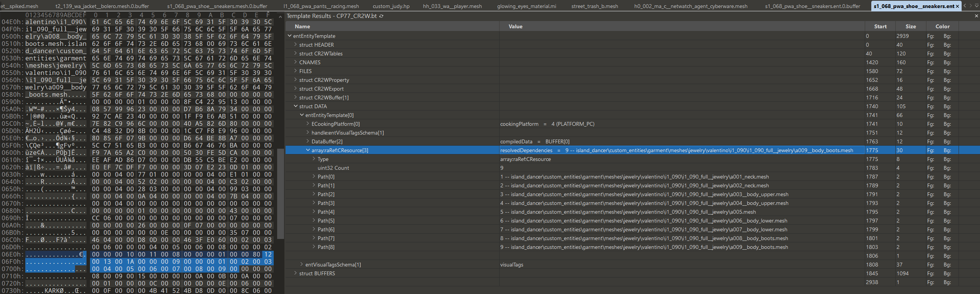The height and width of the screenshot is (294, 980).
Task: Click compiledData = BUFFER[0] value
Action: 535,141
